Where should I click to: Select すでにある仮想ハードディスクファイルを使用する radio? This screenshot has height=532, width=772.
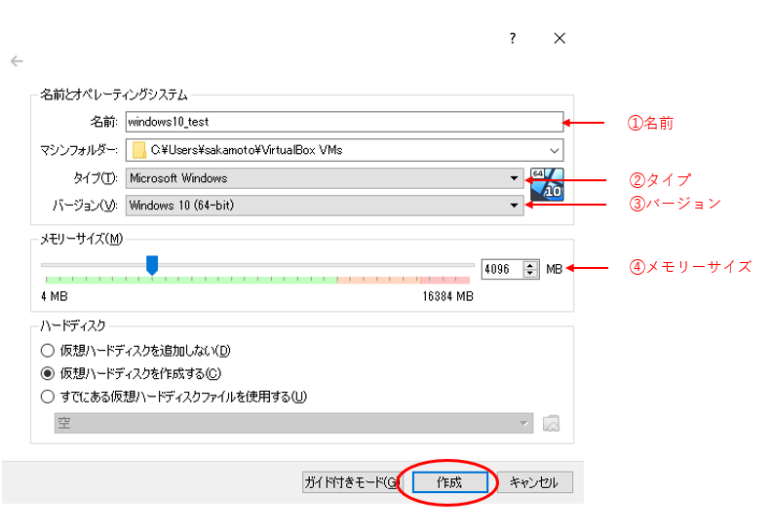point(47,397)
